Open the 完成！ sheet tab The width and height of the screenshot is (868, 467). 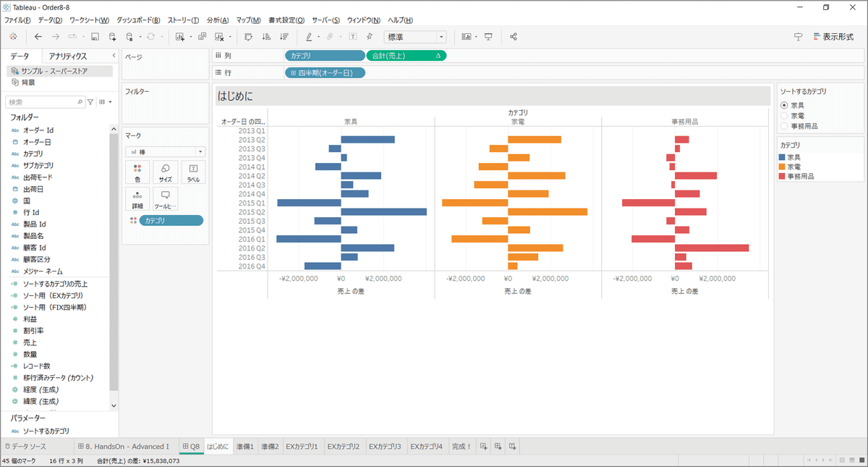click(x=461, y=446)
